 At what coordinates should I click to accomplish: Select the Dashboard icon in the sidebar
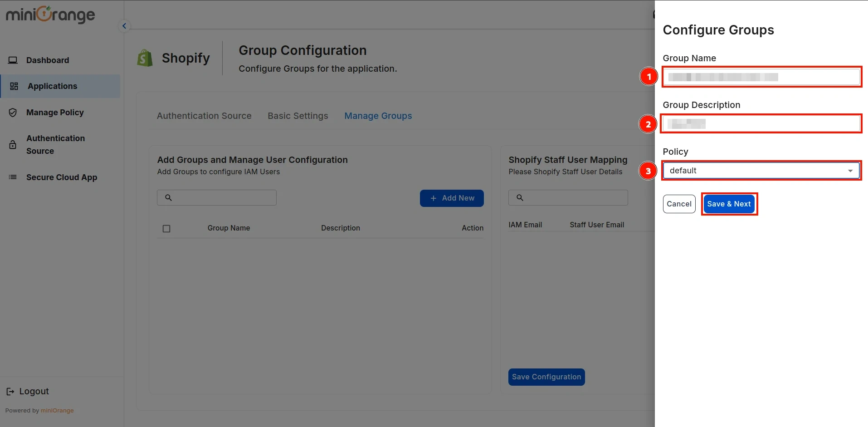(x=13, y=59)
